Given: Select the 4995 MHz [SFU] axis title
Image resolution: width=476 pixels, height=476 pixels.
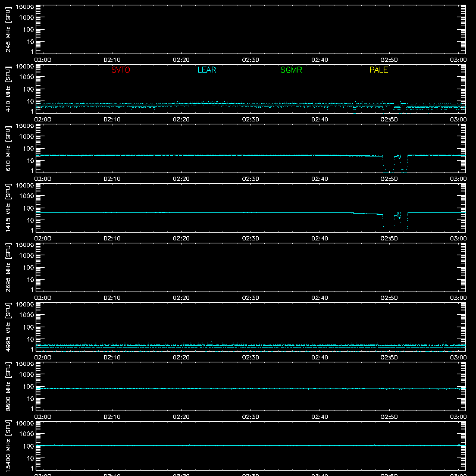Looking at the screenshot, I should (8, 327).
